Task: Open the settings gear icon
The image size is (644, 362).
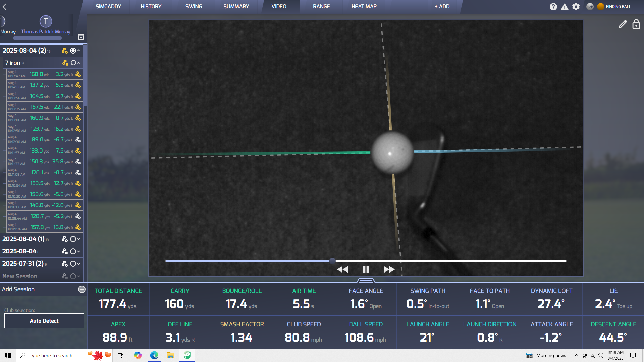Action: (x=576, y=7)
